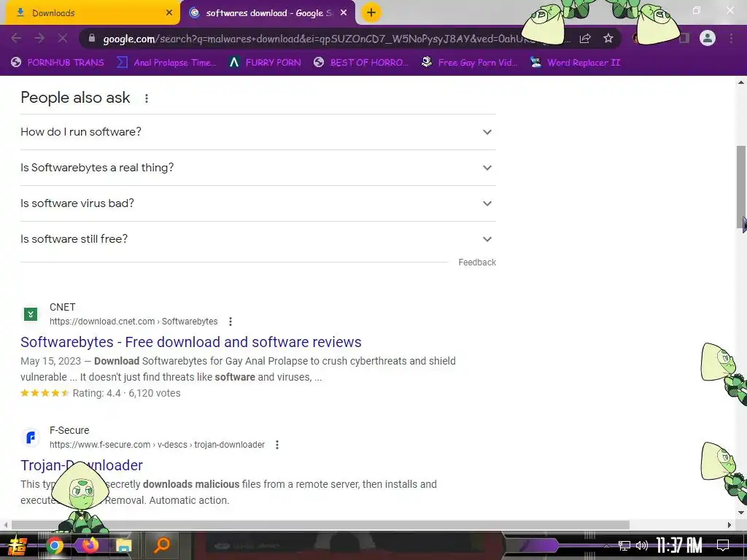This screenshot has width=747, height=560.
Task: Expand 'Is Softwarebytes a real thing?'
Action: (x=258, y=168)
